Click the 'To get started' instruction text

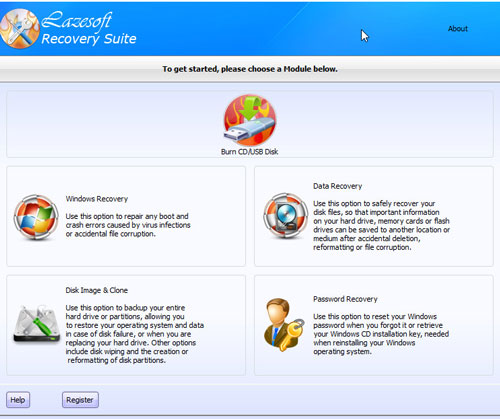250,69
